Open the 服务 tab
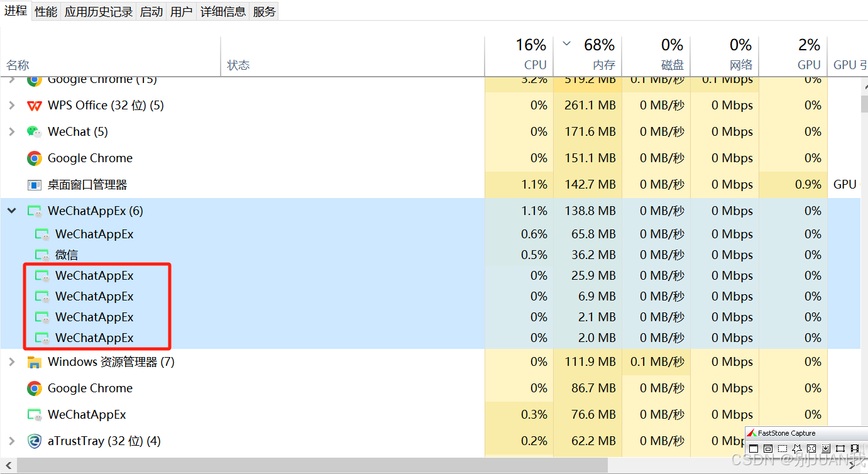868x474 pixels. coord(264,11)
